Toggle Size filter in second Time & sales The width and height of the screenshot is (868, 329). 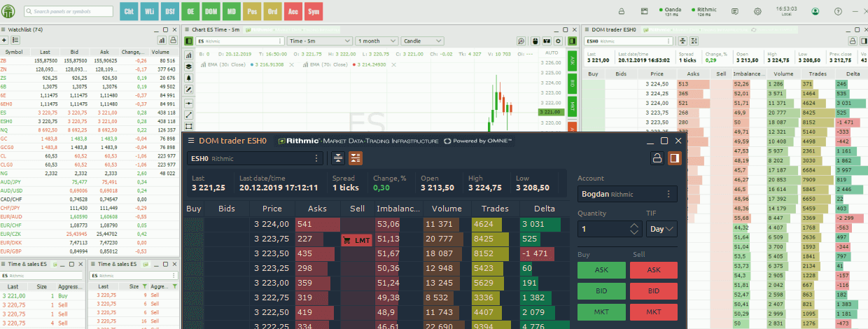[144, 286]
